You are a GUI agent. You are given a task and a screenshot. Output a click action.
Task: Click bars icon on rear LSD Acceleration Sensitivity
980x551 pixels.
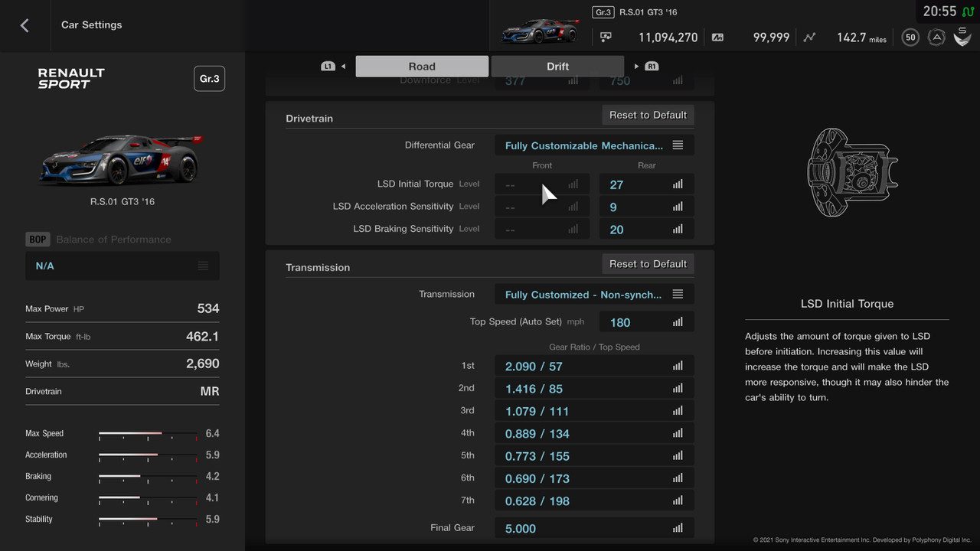pyautogui.click(x=678, y=207)
